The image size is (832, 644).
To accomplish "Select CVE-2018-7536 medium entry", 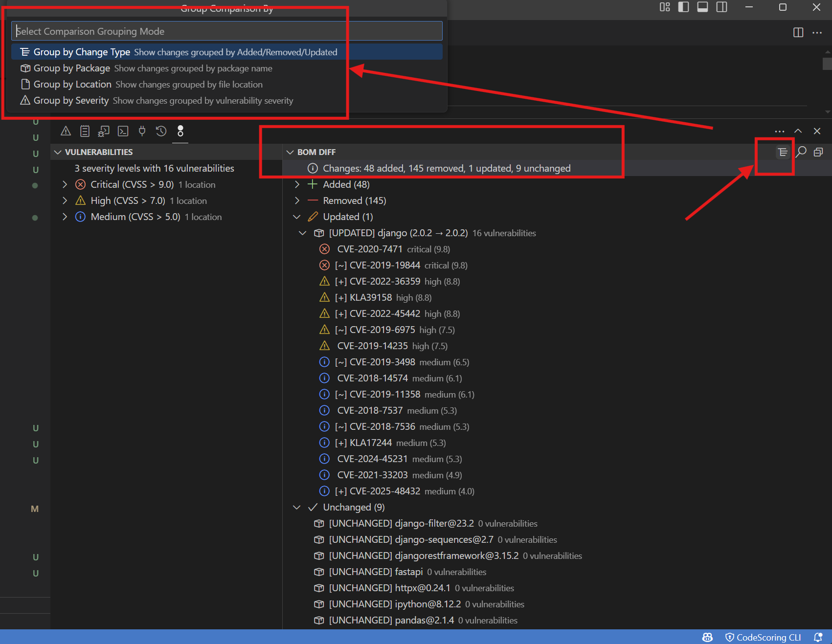I will pyautogui.click(x=557, y=426).
